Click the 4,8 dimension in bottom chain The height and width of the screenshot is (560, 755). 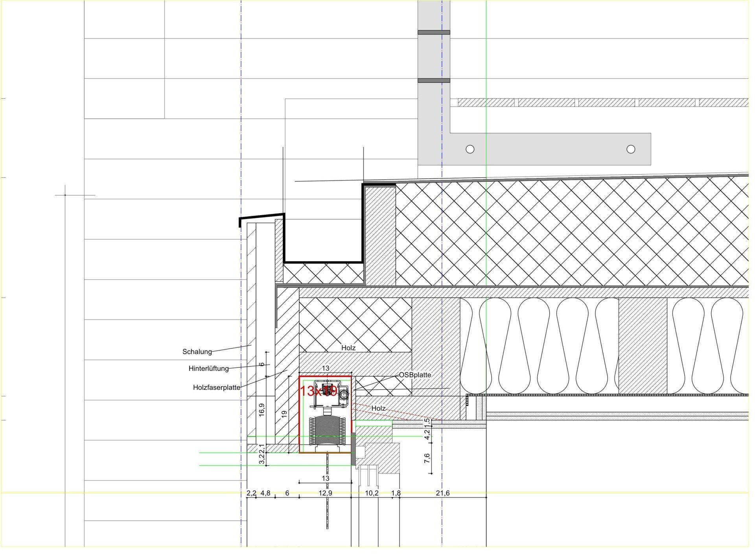[x=265, y=493]
